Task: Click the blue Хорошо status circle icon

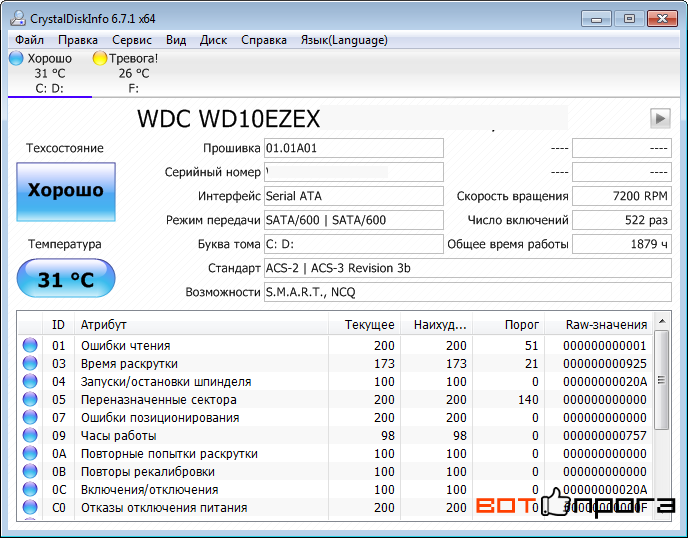Action: 16,58
